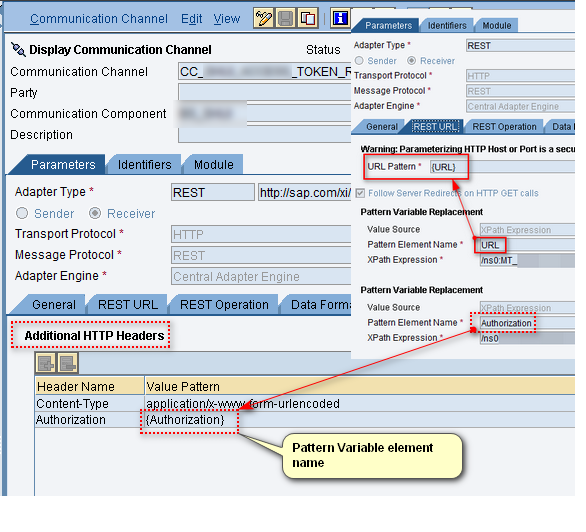The height and width of the screenshot is (532, 586).
Task: Click the adapter namespace http://sap.com/xi field
Action: coord(305,192)
